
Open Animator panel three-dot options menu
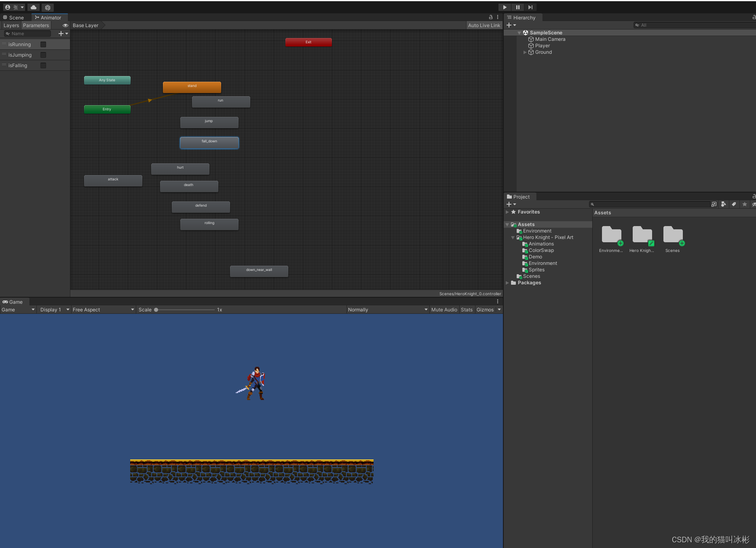coord(498,17)
